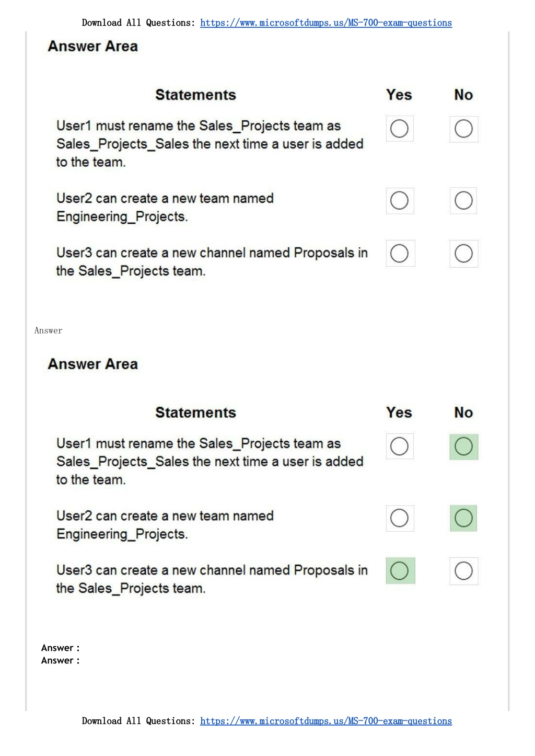Choose Yes for User2 Engineering_Projects statement, top area

[400, 201]
